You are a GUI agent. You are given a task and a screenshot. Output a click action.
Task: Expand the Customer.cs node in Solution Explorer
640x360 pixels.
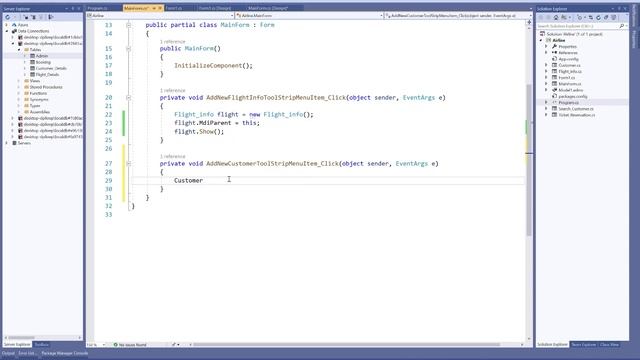click(547, 65)
